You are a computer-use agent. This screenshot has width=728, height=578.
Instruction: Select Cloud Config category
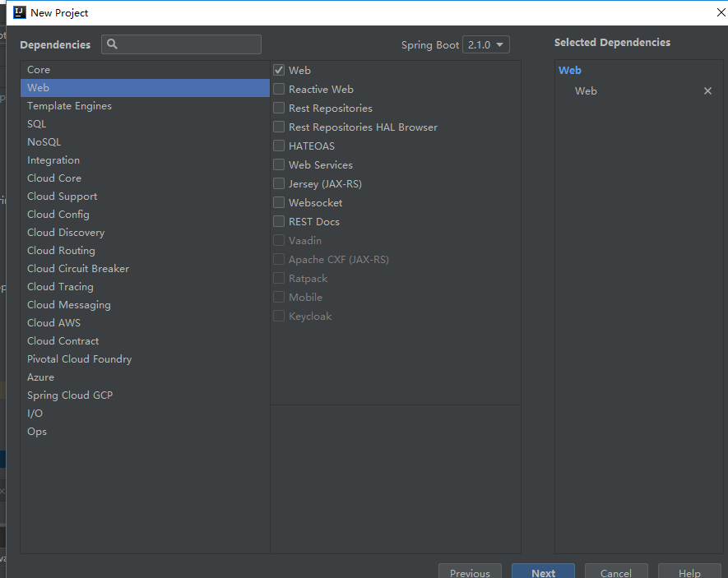pos(145,215)
